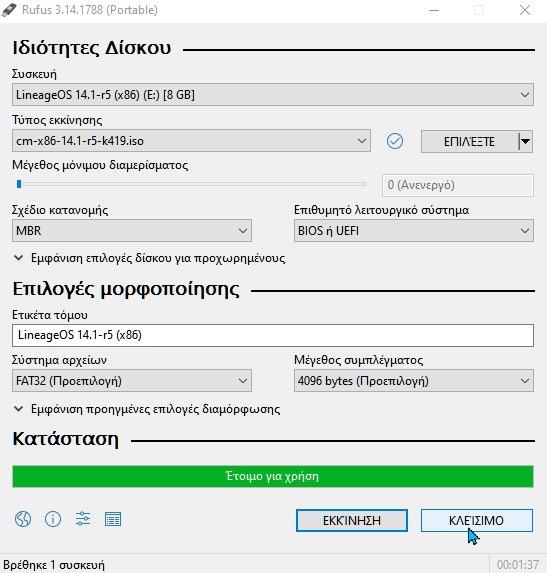Click the Rufus USB drive title icon
This screenshot has width=547, height=573.
click(9, 10)
